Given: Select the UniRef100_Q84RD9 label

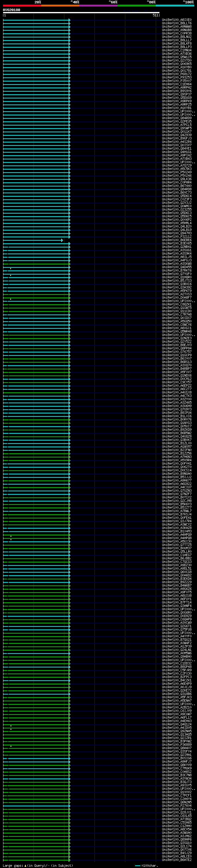Looking at the screenshot, I should 177,118.
